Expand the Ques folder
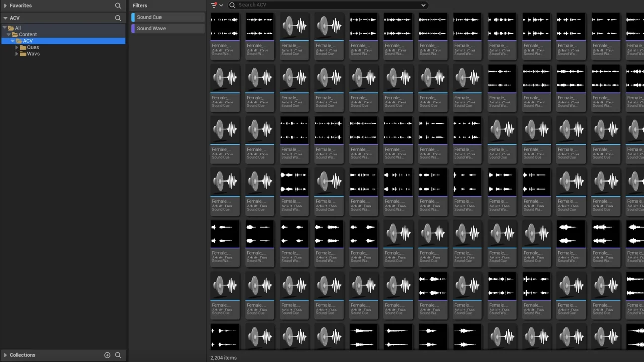This screenshot has width=644, height=362. point(17,47)
